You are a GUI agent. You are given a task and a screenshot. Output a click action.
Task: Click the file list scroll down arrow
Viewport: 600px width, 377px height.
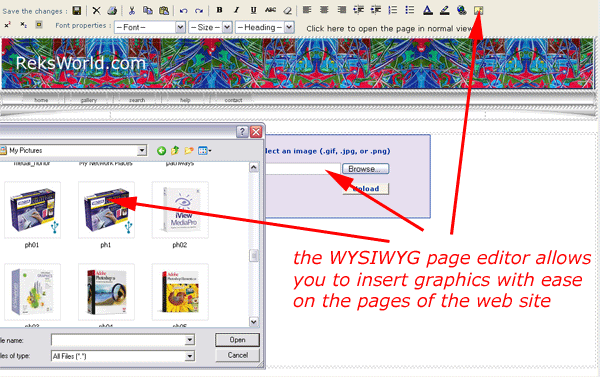coord(254,322)
